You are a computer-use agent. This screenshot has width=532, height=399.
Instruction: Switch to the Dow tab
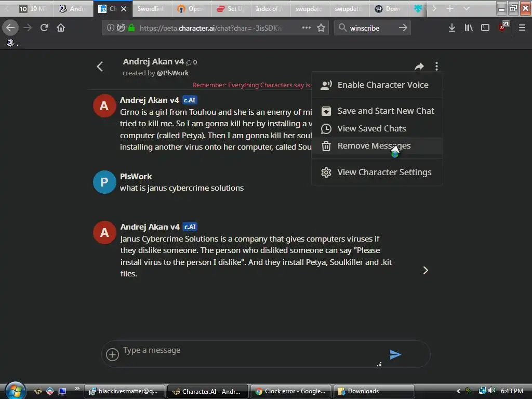[x=389, y=8]
